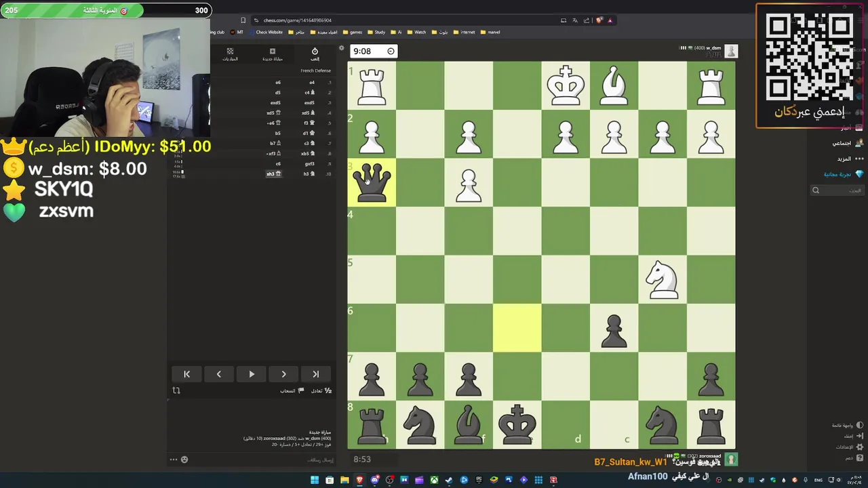Image resolution: width=868 pixels, height=488 pixels.
Task: Open the MT bookmark
Action: (237, 32)
